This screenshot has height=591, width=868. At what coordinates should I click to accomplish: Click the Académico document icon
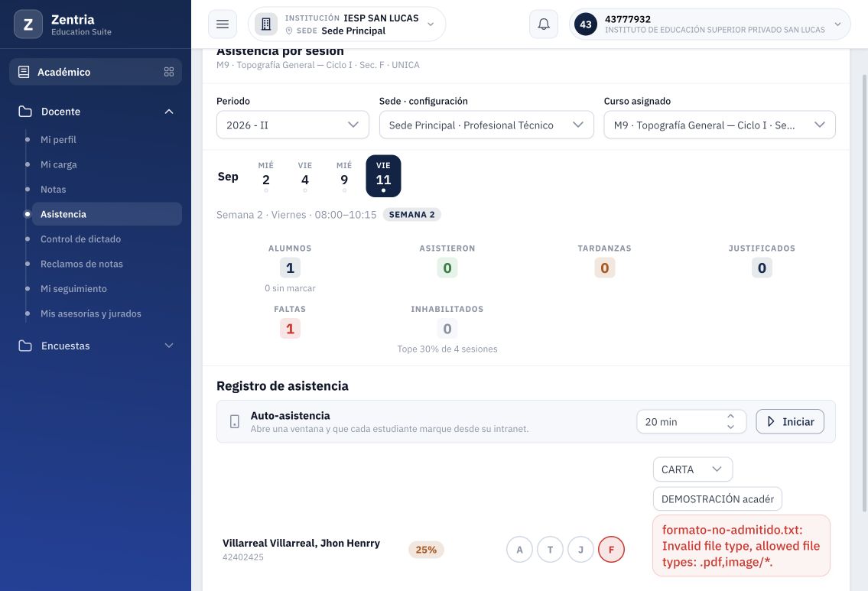[x=24, y=72]
